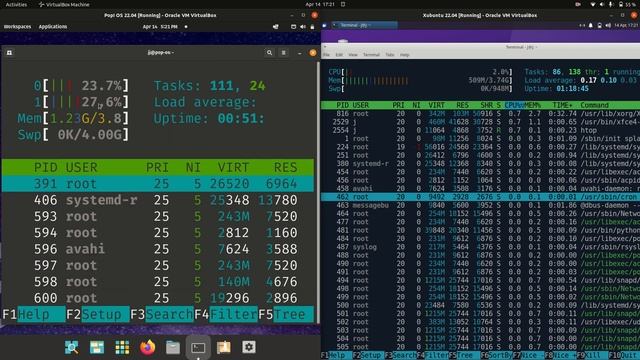Select process 463 messagebu row in Xubuntu
This screenshot has height=360, width=640.
[x=480, y=205]
